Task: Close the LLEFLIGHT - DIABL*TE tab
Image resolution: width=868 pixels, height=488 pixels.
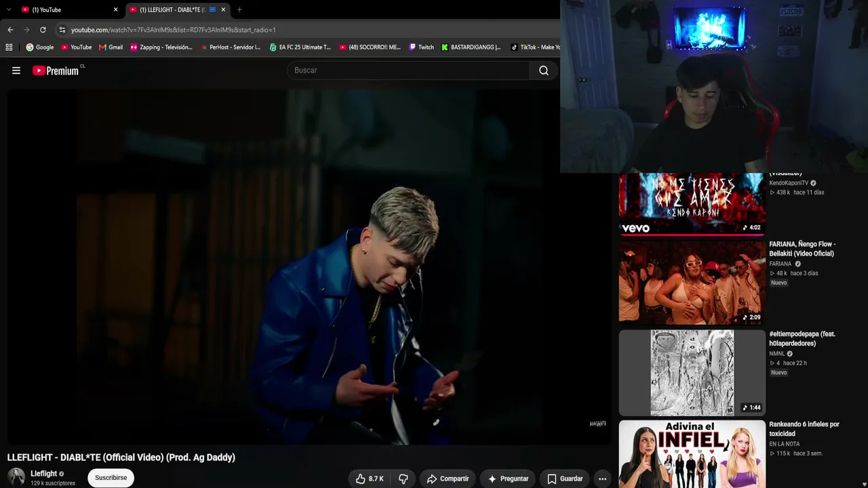Action: pos(223,9)
